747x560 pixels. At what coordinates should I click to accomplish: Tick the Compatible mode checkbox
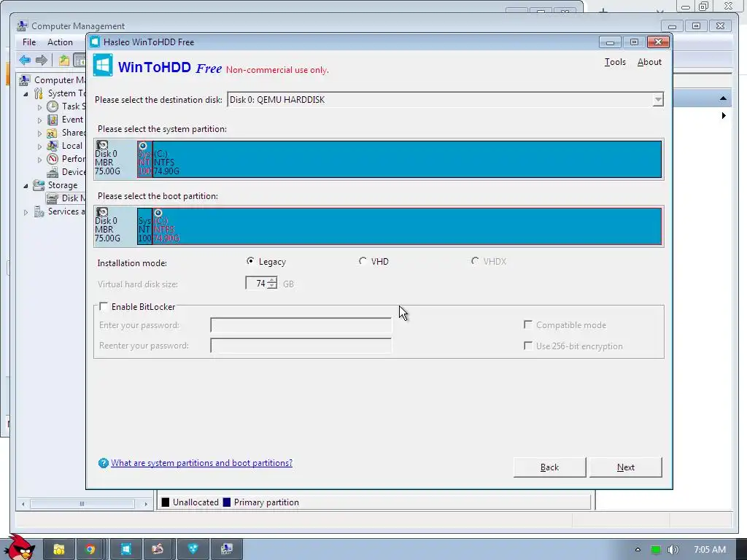tap(528, 324)
